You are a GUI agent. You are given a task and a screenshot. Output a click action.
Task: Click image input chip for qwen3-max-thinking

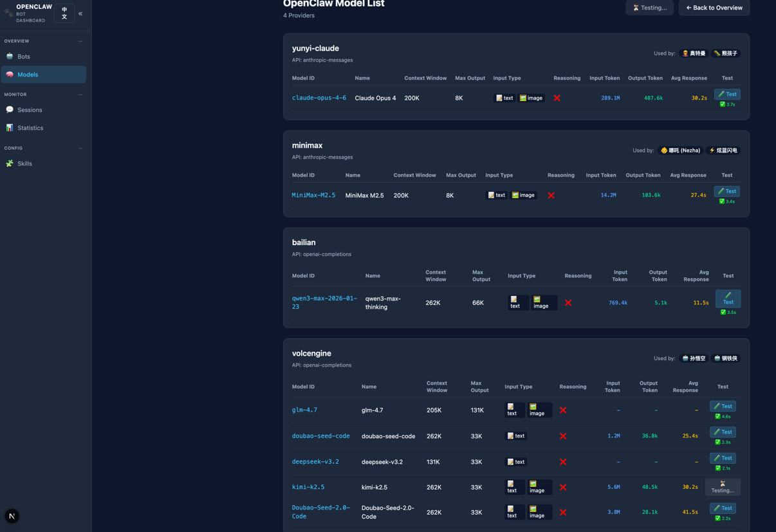pos(544,302)
